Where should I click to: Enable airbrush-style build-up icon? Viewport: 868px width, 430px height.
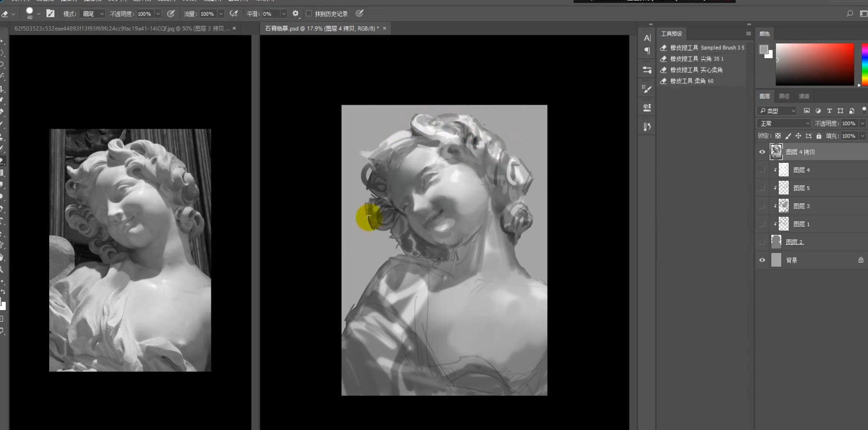coord(234,13)
